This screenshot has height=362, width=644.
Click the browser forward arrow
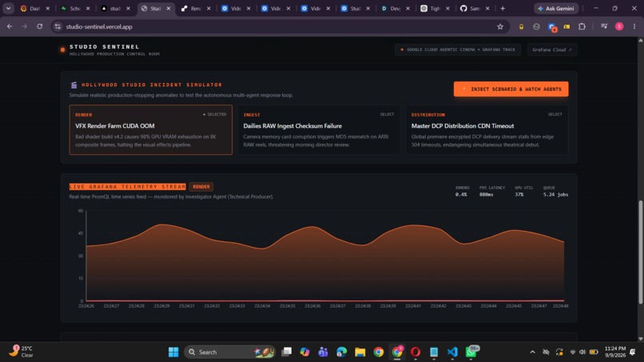pos(24,26)
